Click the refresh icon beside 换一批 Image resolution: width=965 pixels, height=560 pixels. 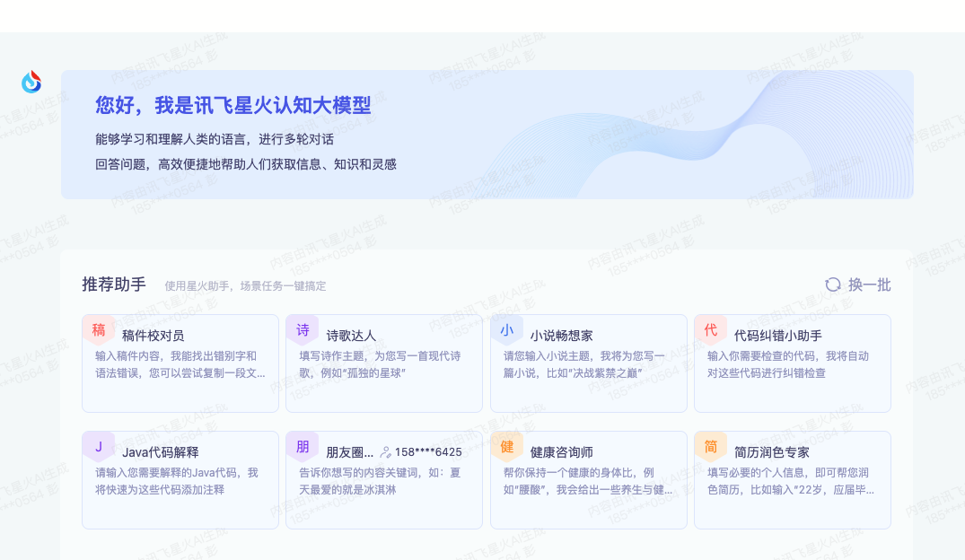point(833,284)
